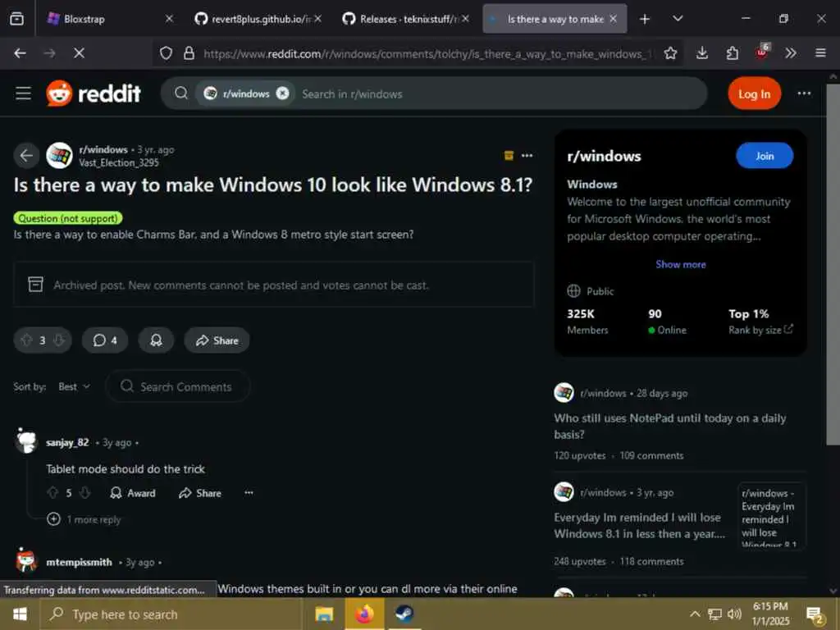Screen dimensions: 840x630
Task: Click the reddit.com URL address bar
Action: coord(427,53)
